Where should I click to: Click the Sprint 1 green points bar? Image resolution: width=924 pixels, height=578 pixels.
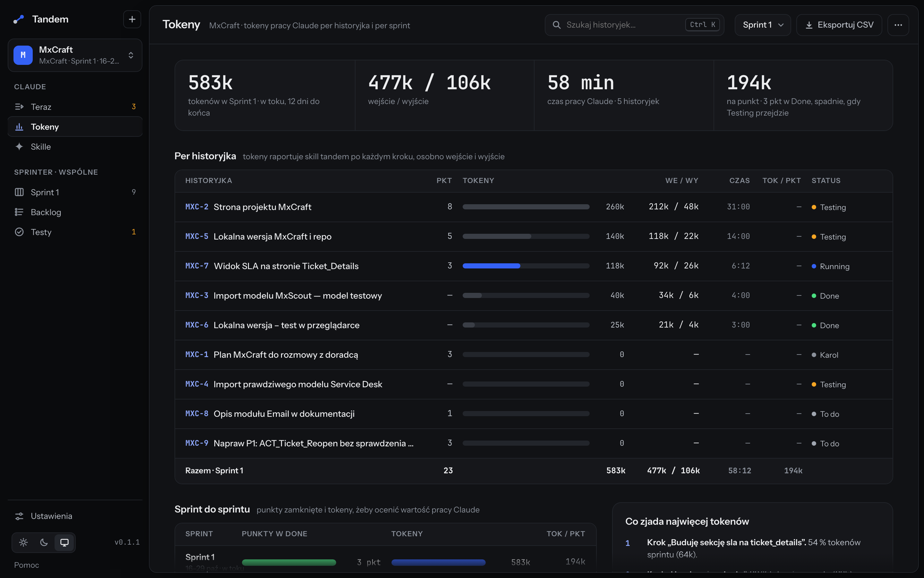point(289,562)
